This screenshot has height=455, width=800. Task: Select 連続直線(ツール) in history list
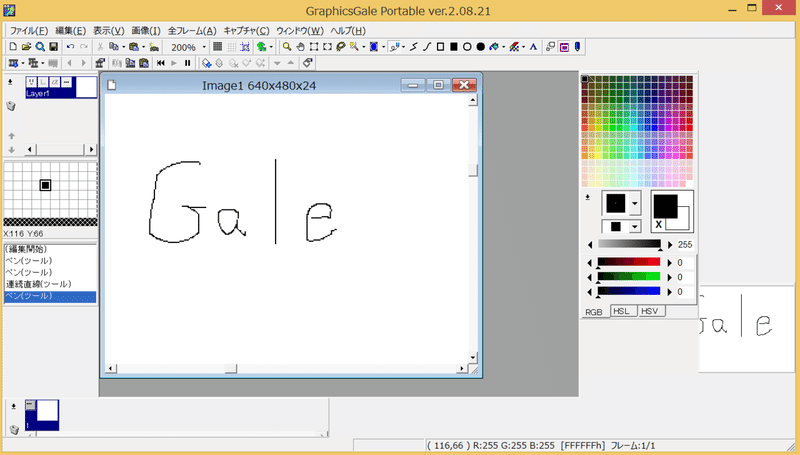[50, 284]
